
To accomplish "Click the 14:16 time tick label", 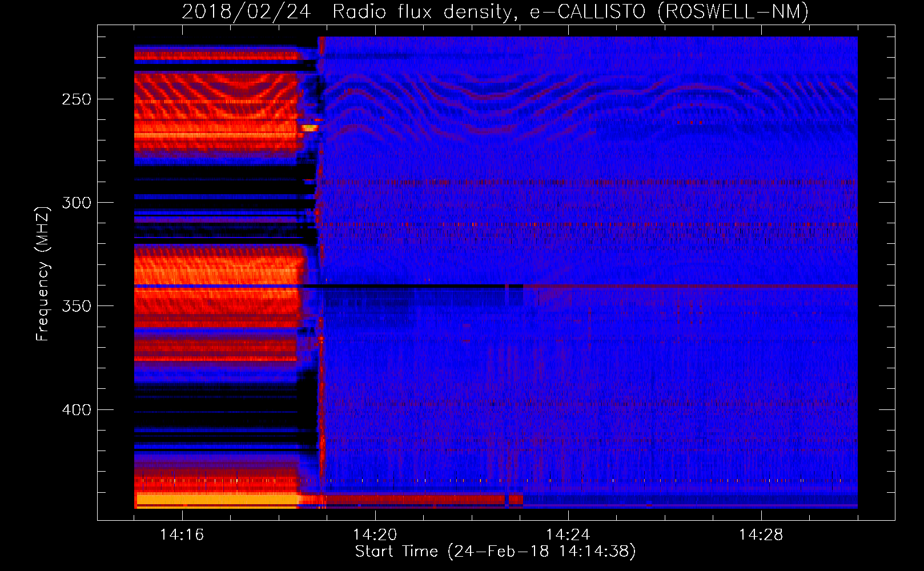I will click(182, 534).
